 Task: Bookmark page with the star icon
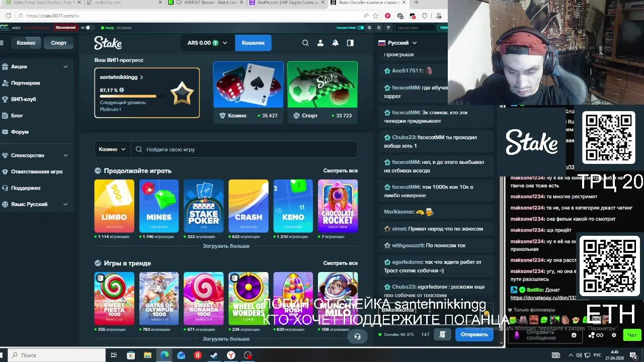click(x=375, y=16)
